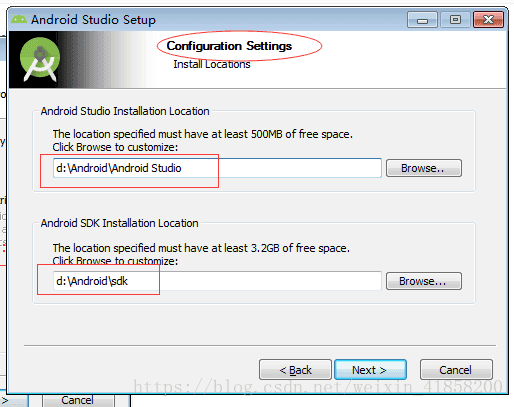The height and width of the screenshot is (407, 514).
Task: Click the 'Android Studio Setup' window title
Action: pyautogui.click(x=93, y=19)
